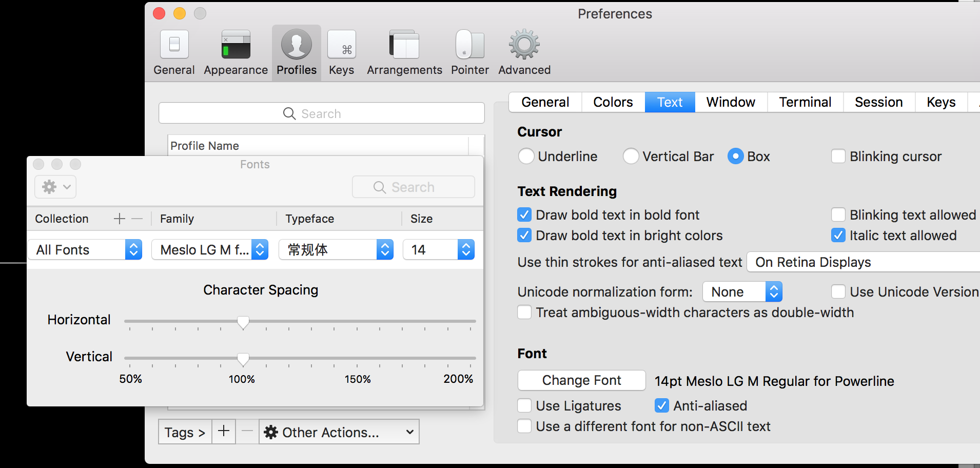Screen dimensions: 980x468
Task: Enable the Blinking cursor checkbox
Action: (838, 156)
